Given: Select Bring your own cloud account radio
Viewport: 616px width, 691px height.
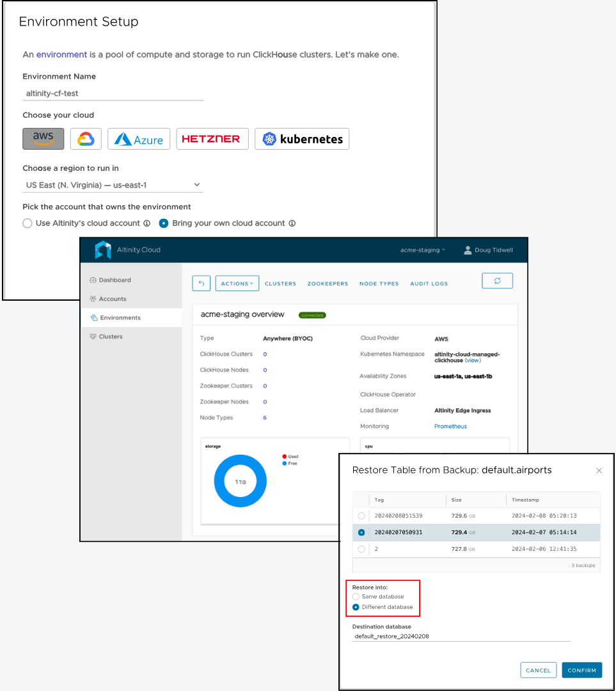Looking at the screenshot, I should [164, 223].
